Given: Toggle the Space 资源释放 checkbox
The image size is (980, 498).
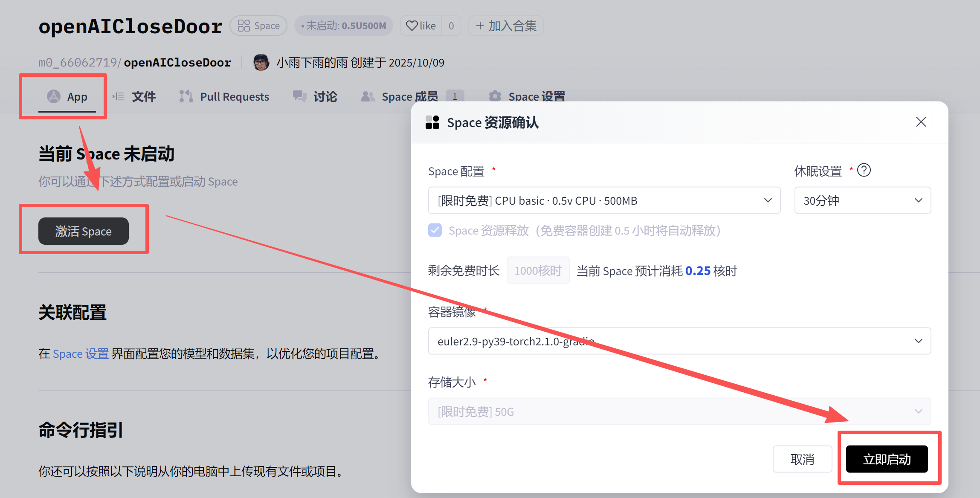Looking at the screenshot, I should point(435,230).
